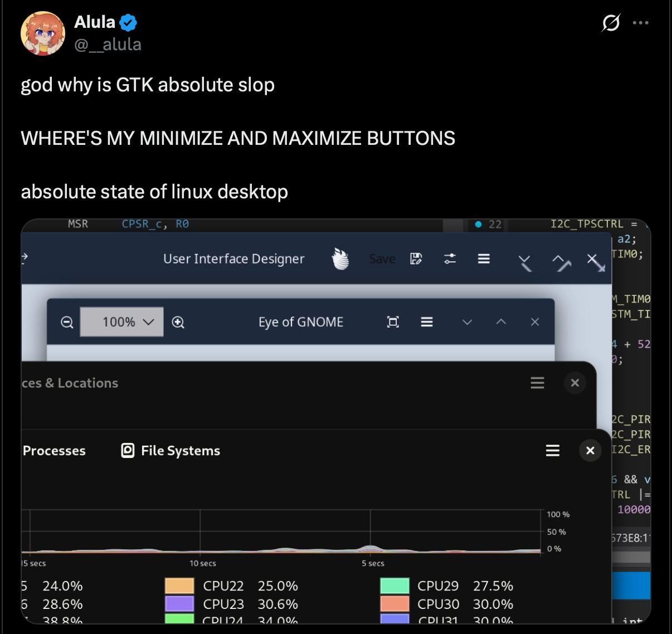Click zoom out magnifier in Eye of GNOME
The height and width of the screenshot is (634, 672).
67,322
